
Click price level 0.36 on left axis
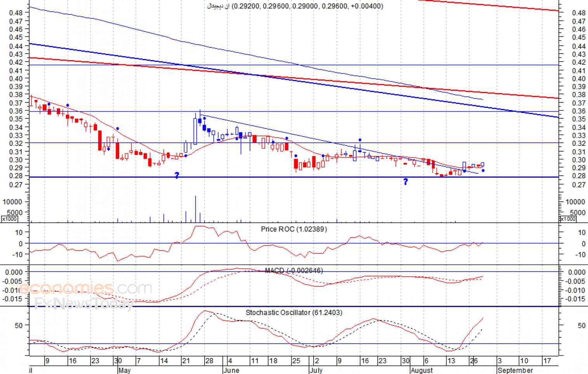point(16,111)
